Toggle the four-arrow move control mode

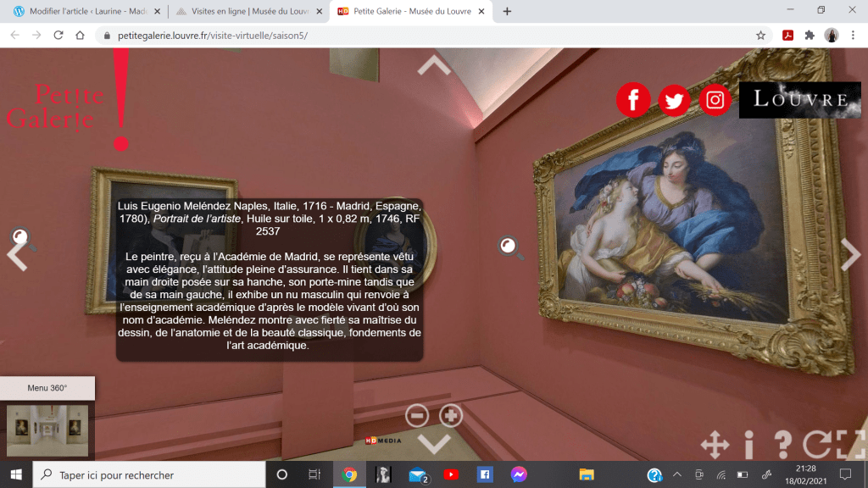click(714, 445)
